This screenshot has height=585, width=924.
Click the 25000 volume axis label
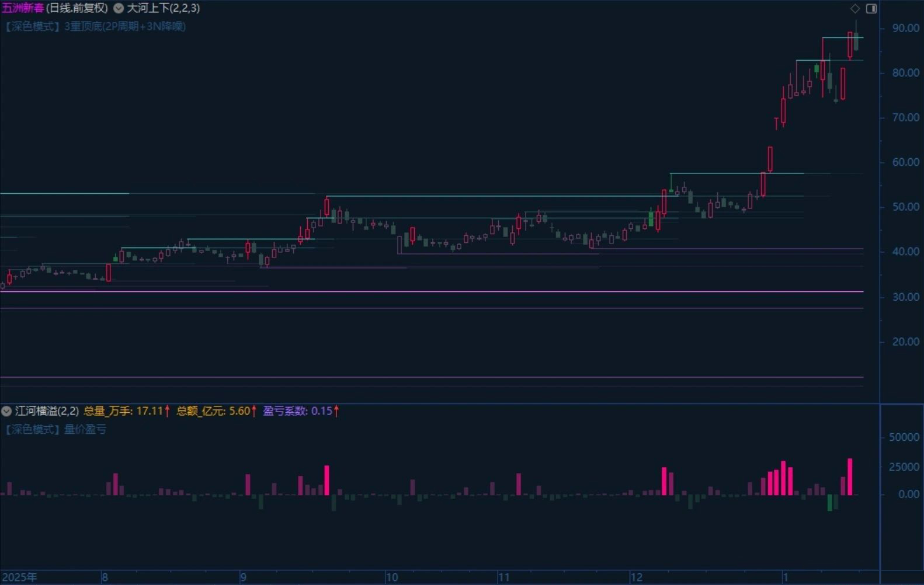[x=904, y=467]
